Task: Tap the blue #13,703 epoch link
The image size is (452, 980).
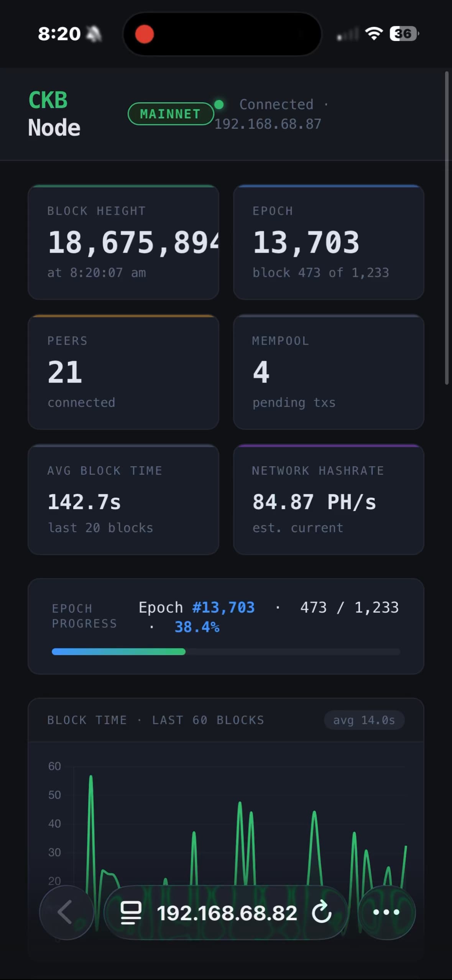Action: (224, 607)
